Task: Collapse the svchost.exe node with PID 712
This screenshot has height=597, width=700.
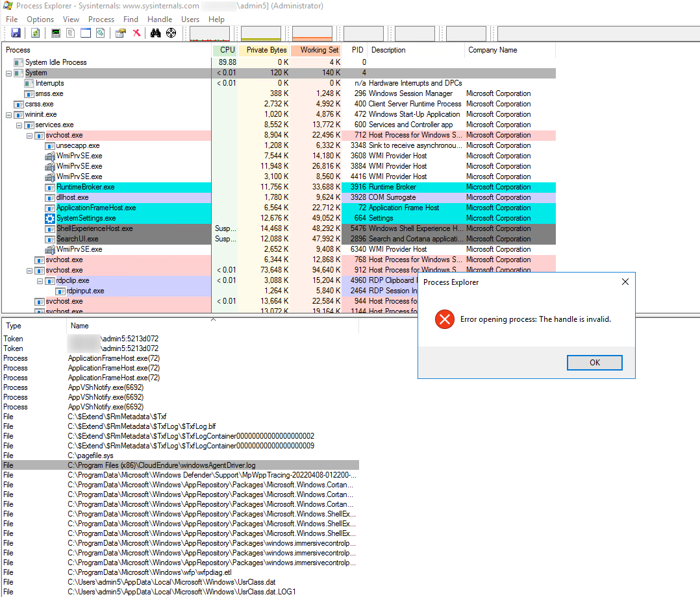Action: (29, 136)
